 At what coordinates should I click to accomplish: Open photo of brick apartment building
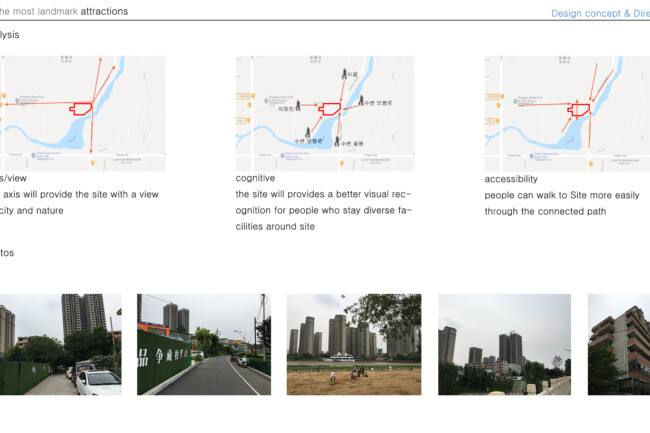point(619,344)
